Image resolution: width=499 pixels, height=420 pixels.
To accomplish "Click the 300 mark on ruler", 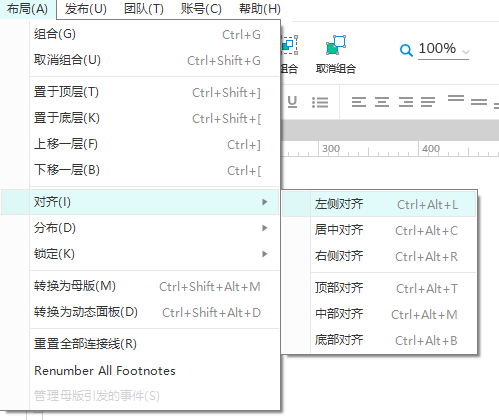I will point(331,148).
